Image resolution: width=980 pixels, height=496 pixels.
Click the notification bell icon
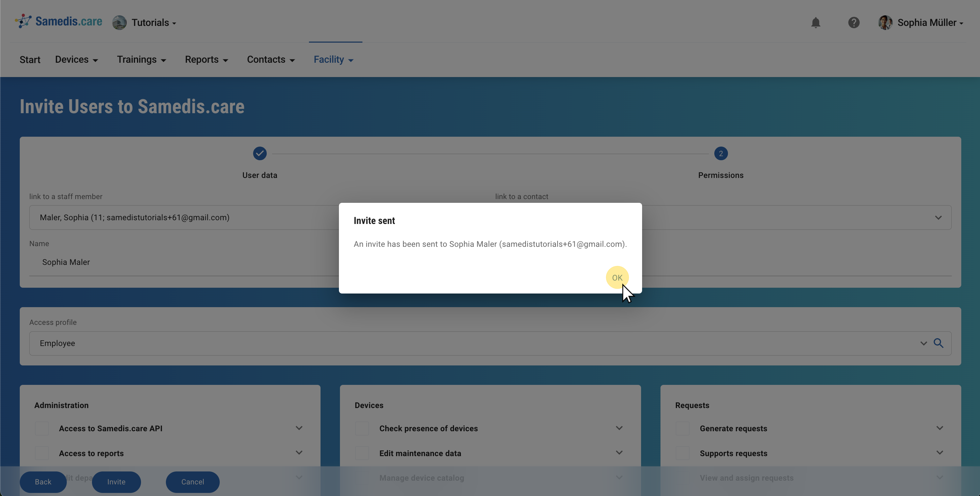pos(815,22)
